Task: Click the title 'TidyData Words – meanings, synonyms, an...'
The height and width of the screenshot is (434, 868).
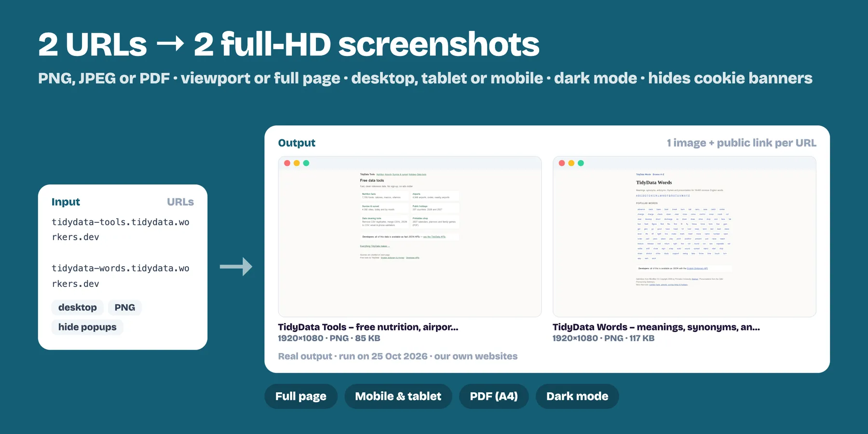Action: tap(656, 327)
